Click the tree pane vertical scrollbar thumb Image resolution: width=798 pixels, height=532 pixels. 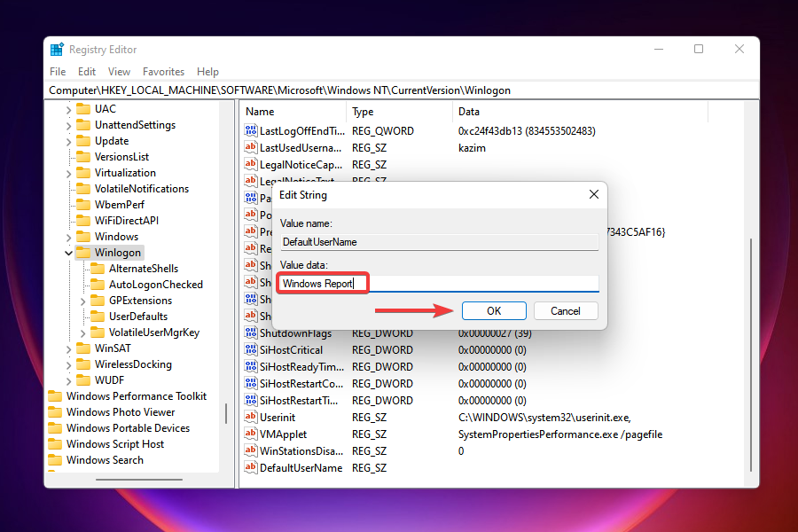click(226, 413)
